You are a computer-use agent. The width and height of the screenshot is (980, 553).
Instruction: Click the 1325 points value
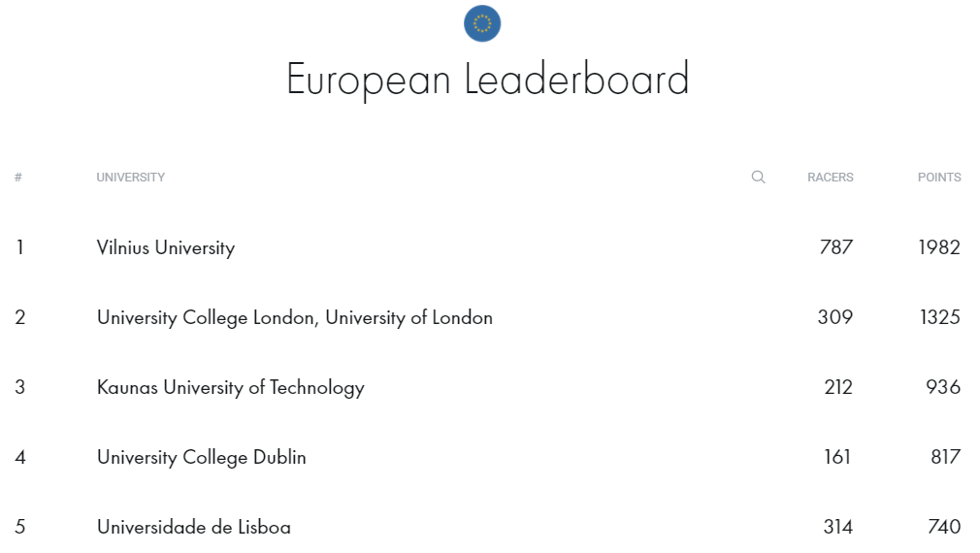pos(940,317)
